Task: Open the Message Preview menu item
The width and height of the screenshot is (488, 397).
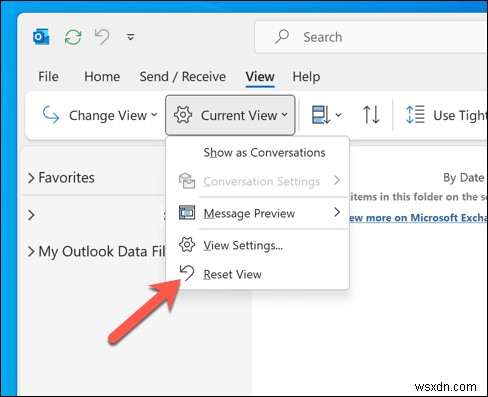Action: [257, 213]
